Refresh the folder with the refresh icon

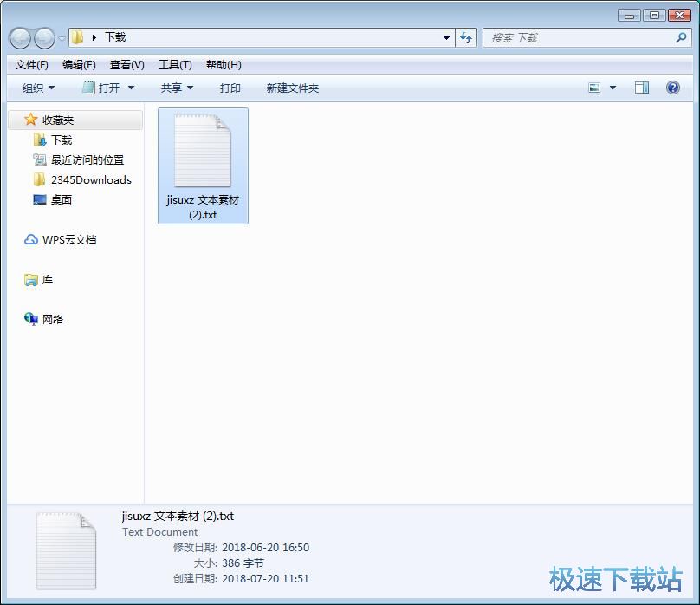point(466,38)
